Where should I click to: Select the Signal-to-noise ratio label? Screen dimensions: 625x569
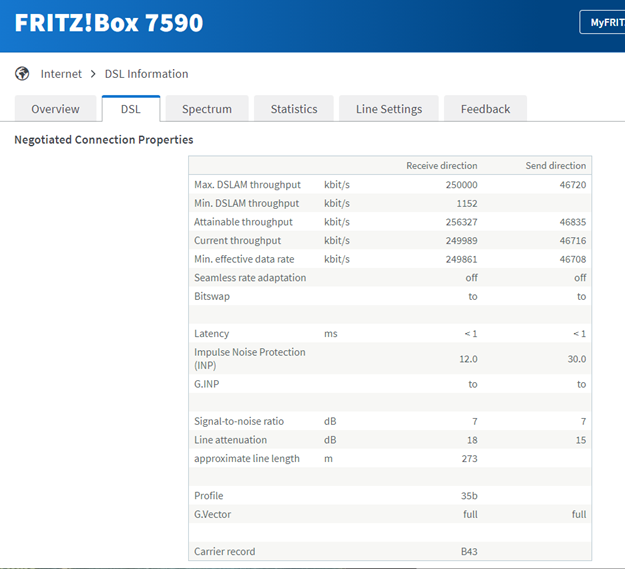239,421
